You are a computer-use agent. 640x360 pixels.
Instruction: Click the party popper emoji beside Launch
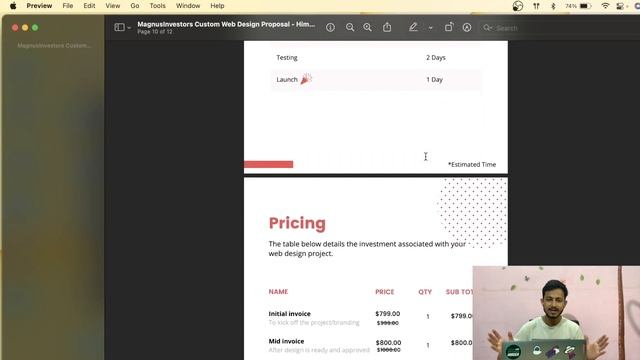click(306, 79)
